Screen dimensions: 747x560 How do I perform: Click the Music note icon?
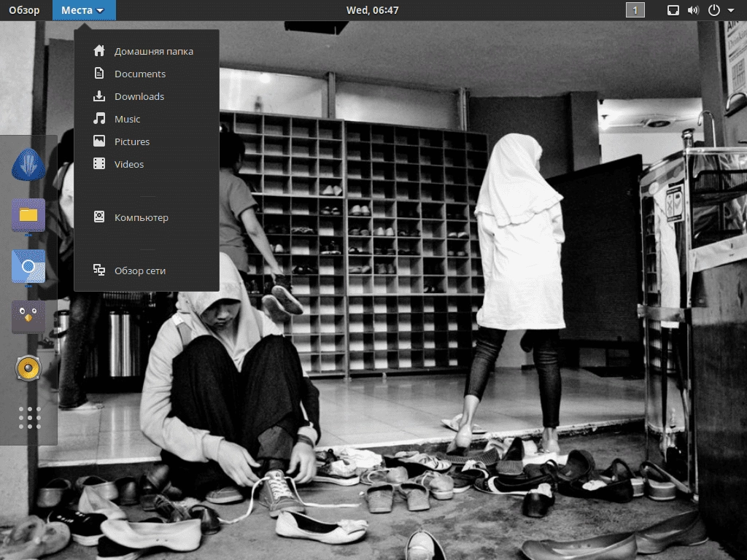[99, 119]
